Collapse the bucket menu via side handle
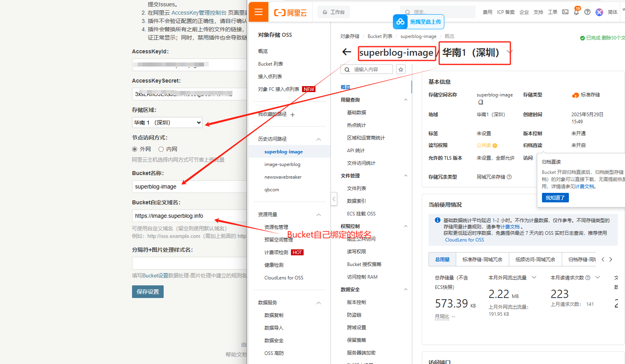625x364 pixels. pos(334,199)
